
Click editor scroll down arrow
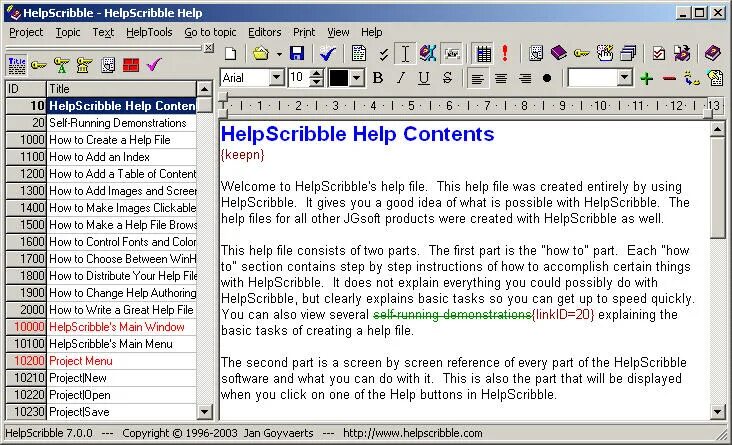(718, 411)
